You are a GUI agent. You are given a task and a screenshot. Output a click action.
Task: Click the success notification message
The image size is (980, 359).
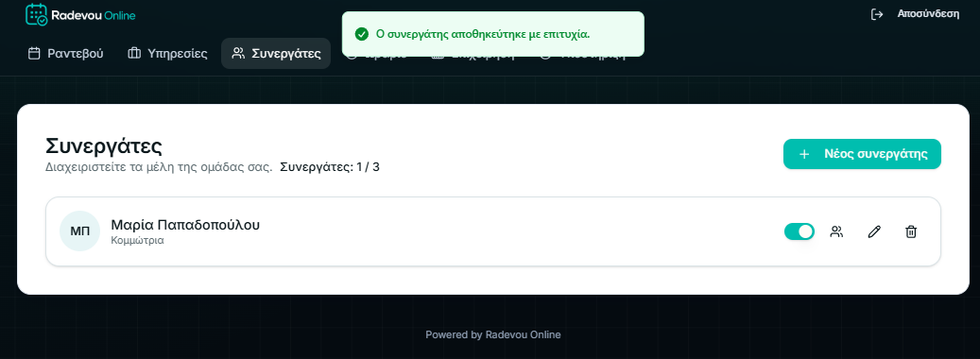tap(493, 34)
